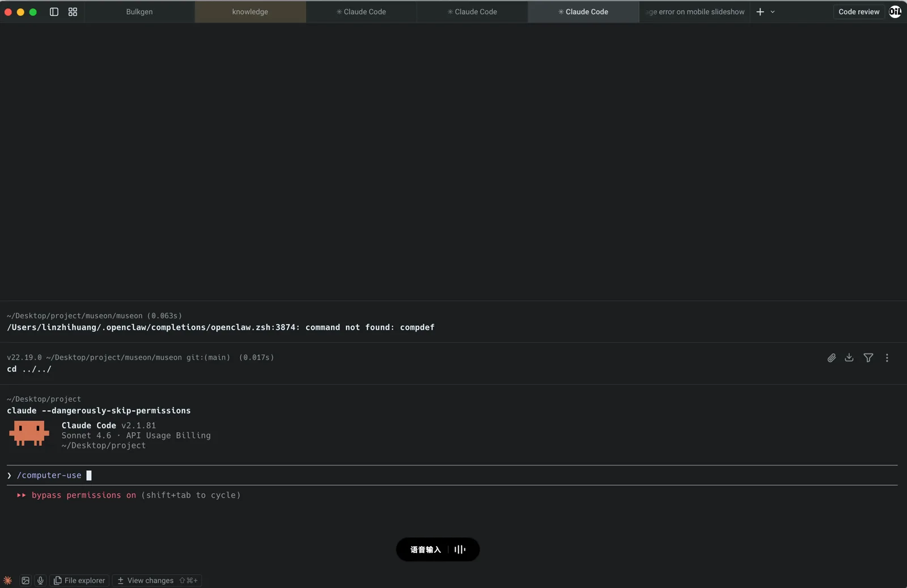
Task: Select the highlighted active Claude Code tab
Action: tap(583, 11)
